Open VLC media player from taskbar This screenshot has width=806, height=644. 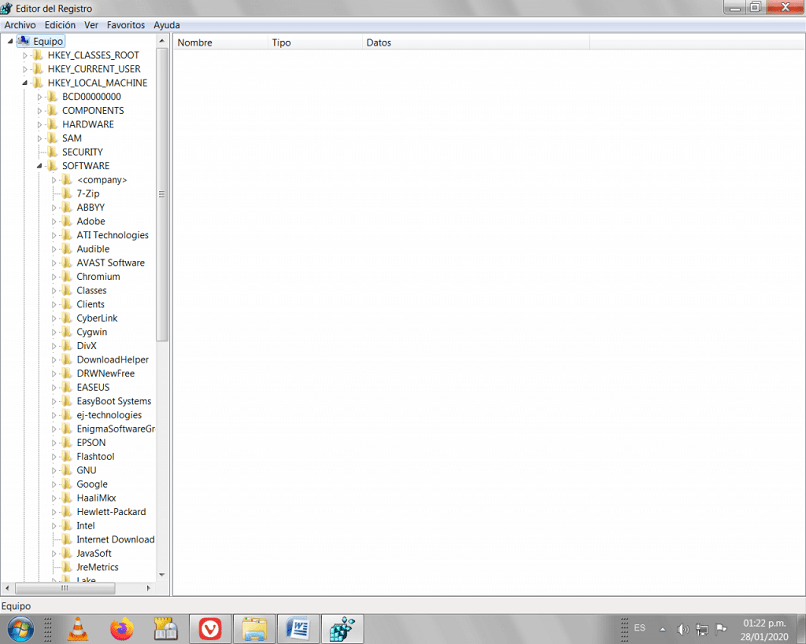coord(78,629)
